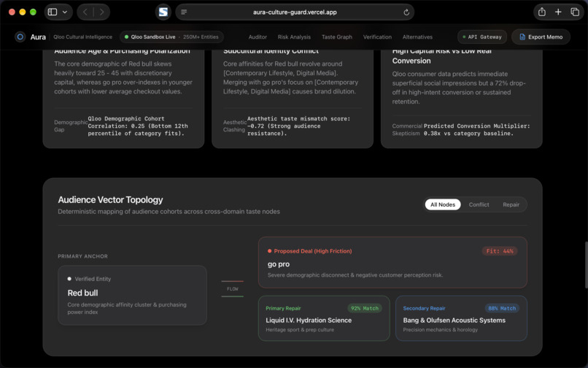
Task: Click the Fit: 44% badge
Action: (500, 251)
